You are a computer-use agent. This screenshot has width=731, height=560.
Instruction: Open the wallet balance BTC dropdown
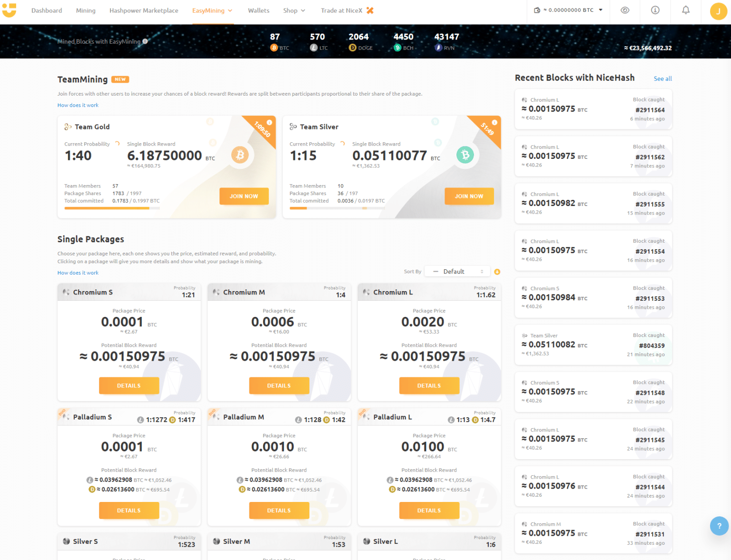601,10
